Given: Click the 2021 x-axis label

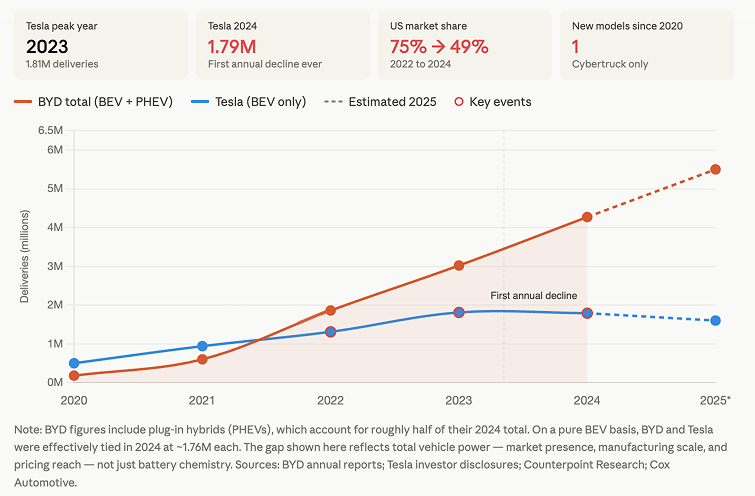Looking at the screenshot, I should 202,401.
